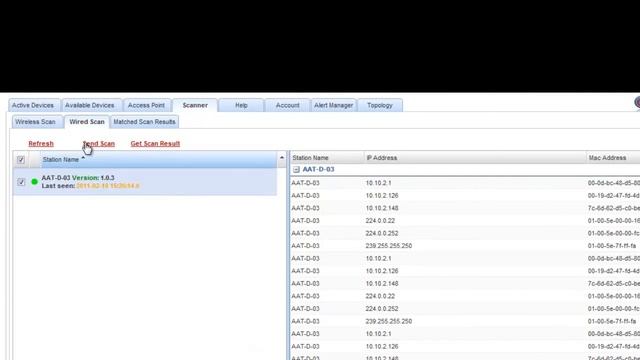
Task: Switch to the Wireless Scan sub-tab
Action: click(36, 122)
